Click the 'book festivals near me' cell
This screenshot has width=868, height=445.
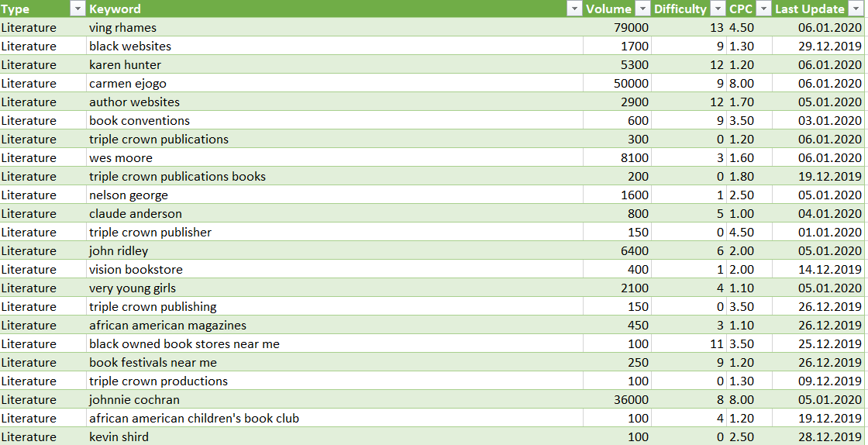click(334, 363)
